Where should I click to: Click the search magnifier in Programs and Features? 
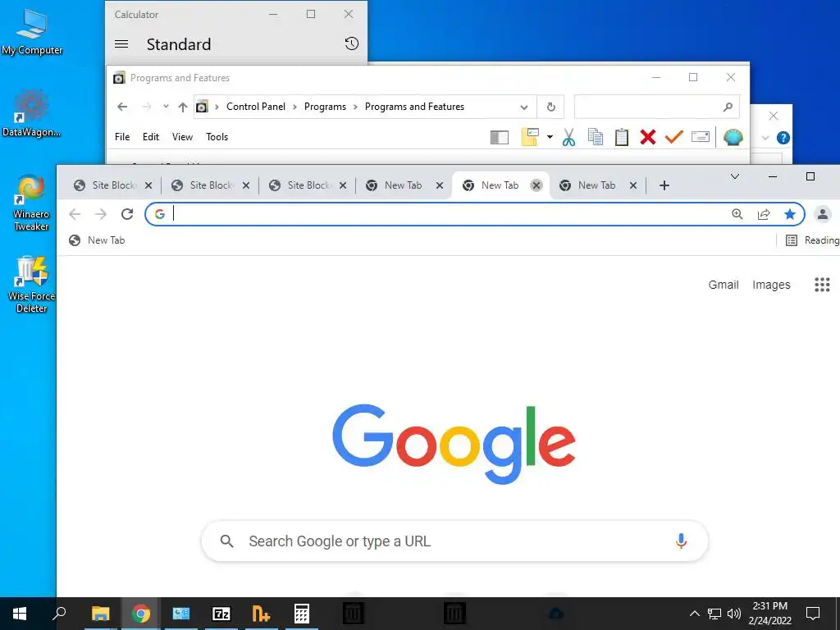pos(728,107)
